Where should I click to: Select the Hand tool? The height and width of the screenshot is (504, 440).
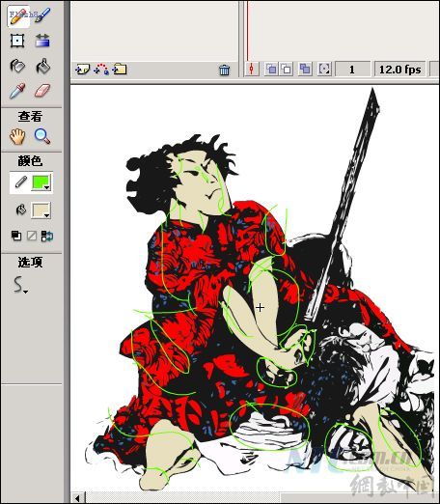17,136
